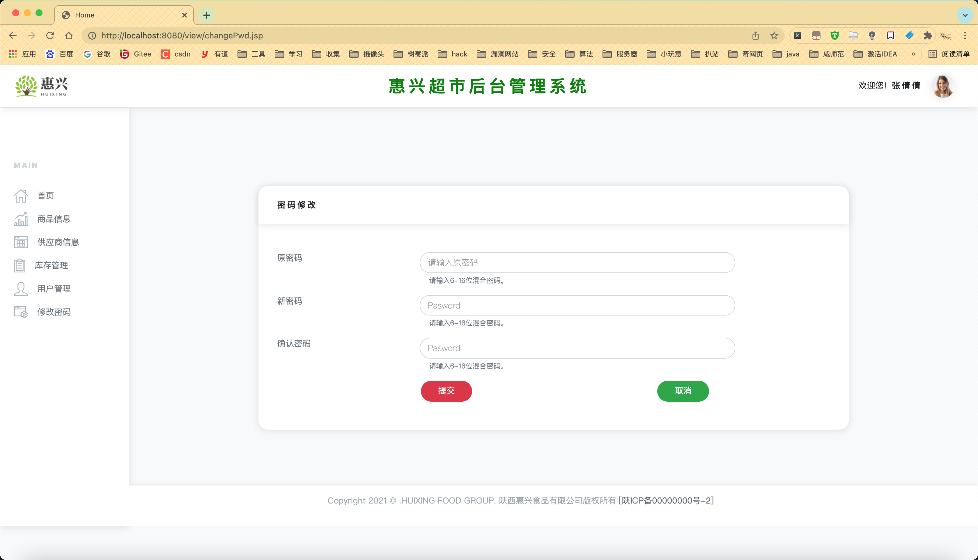Open a new browser tab
Image resolution: width=978 pixels, height=560 pixels.
click(207, 15)
